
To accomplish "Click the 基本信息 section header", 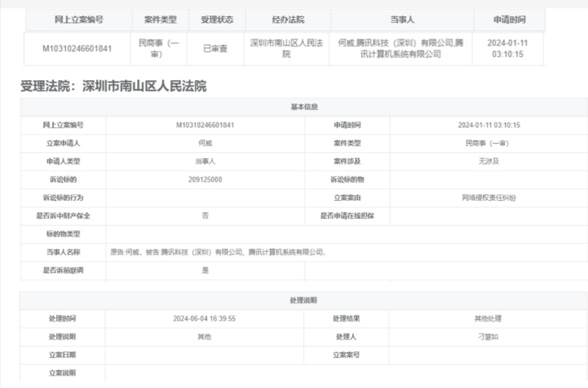I will point(304,107).
